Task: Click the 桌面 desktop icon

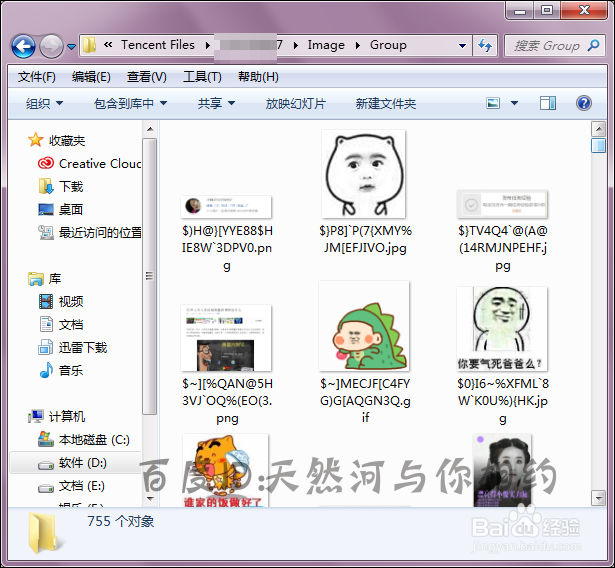Action: point(46,209)
